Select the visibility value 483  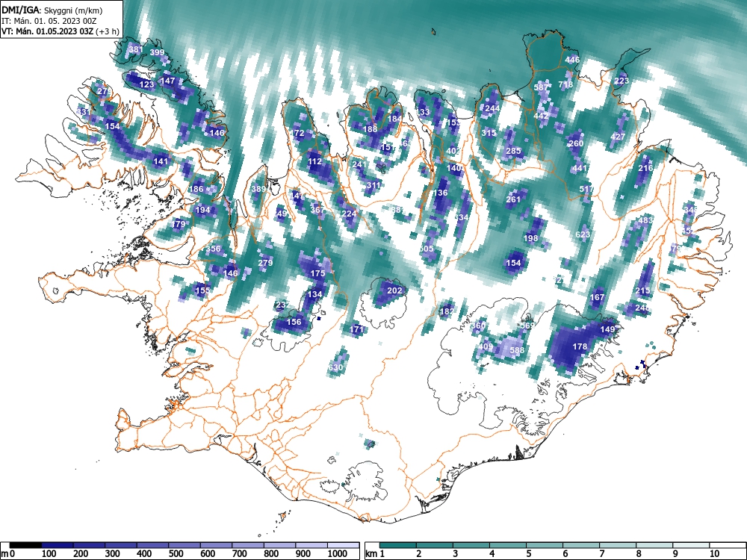tap(645, 220)
